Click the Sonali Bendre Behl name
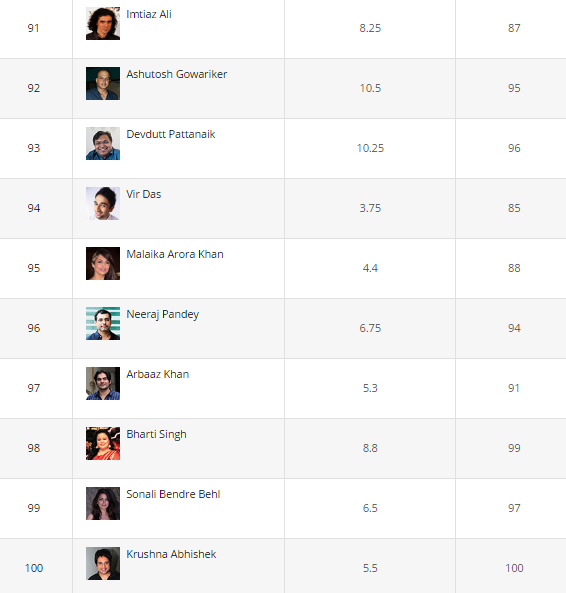 pyautogui.click(x=173, y=494)
